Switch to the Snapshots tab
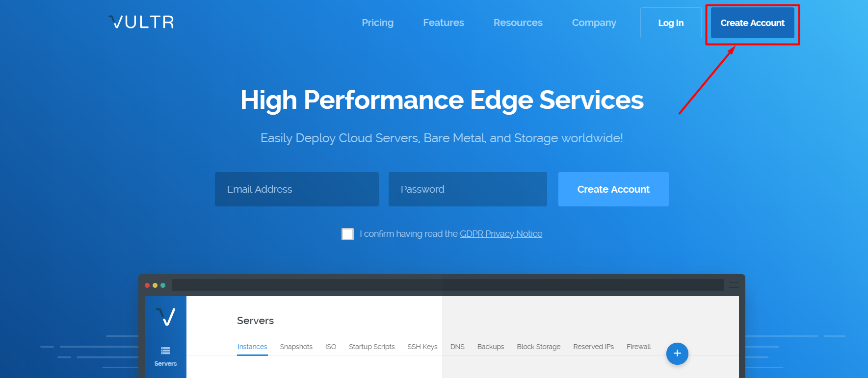868x378 pixels. click(296, 347)
